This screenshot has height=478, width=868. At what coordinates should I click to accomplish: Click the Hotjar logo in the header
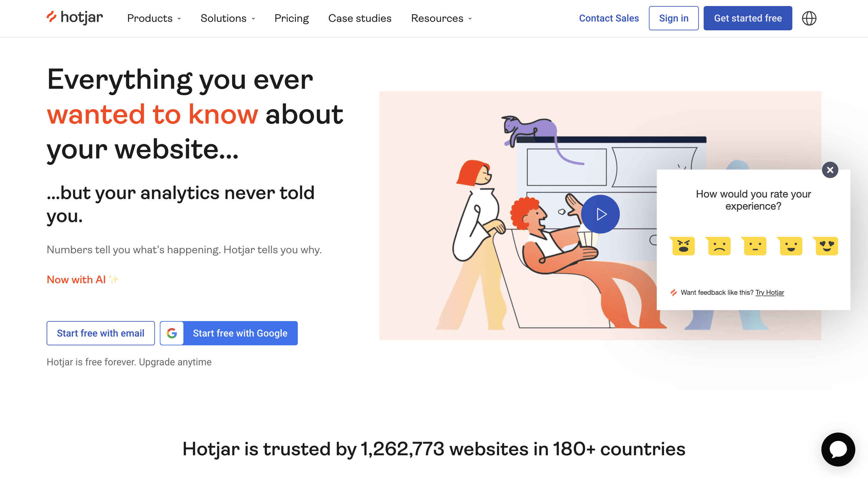pyautogui.click(x=75, y=18)
